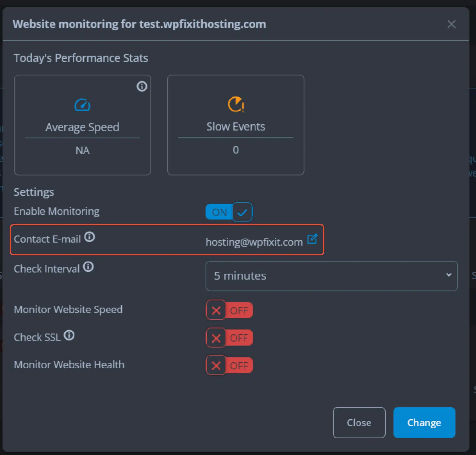This screenshot has width=476, height=455.
Task: Click the dropdown chevron beside 5 minutes
Action: pyautogui.click(x=448, y=275)
